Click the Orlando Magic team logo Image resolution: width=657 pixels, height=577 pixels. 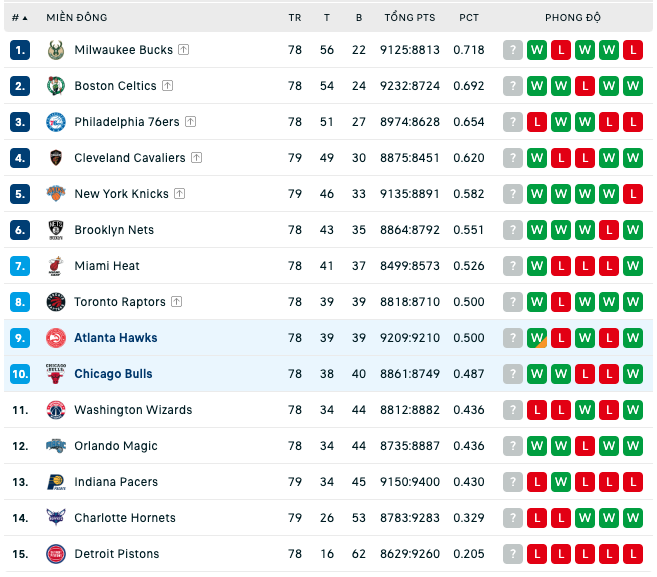point(56,446)
